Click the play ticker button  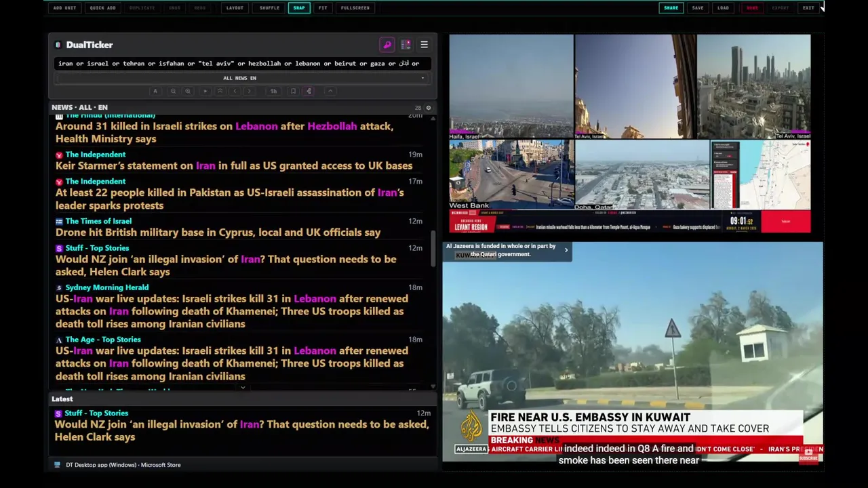coord(205,91)
